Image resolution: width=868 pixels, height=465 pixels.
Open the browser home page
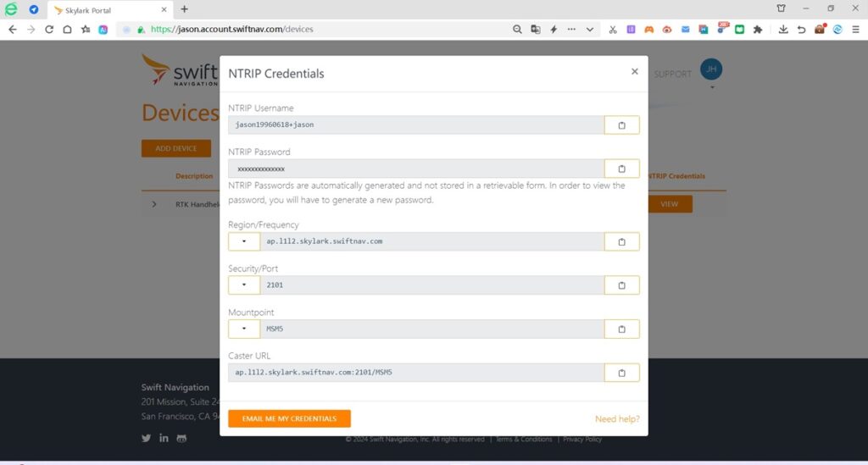(67, 30)
